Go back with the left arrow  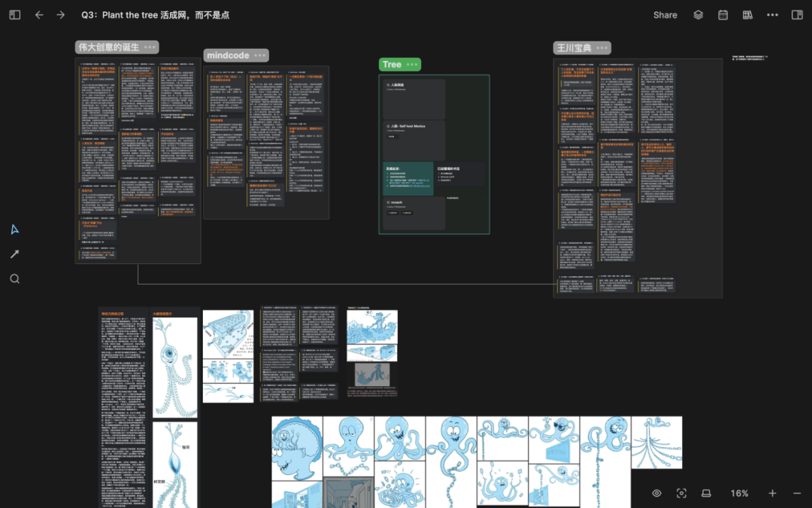point(39,15)
